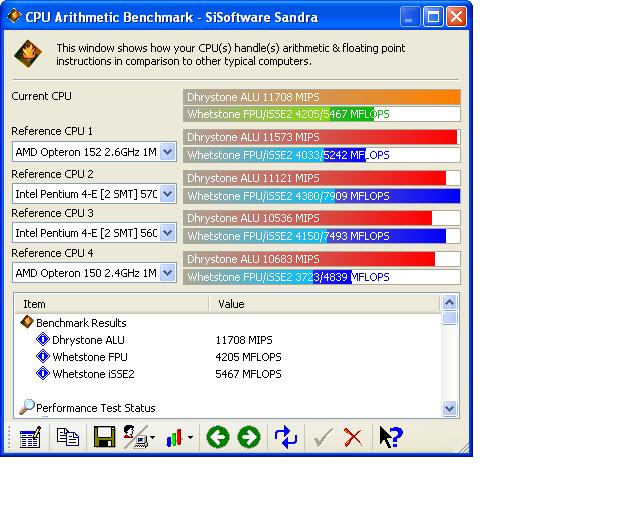
Task: Click Current CPU Whetstone 4205/5467 green bar
Action: [x=322, y=114]
